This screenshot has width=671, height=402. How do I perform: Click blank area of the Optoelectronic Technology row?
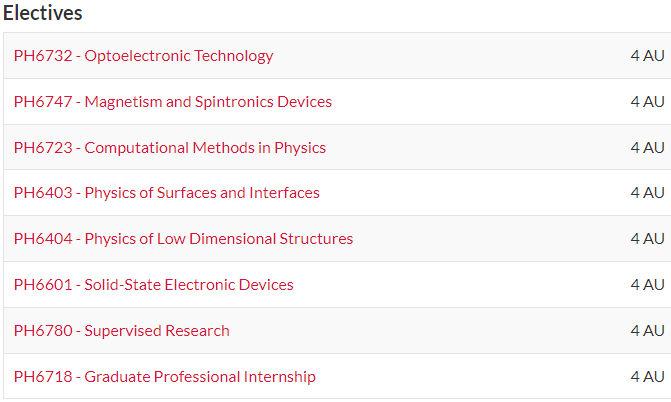point(450,56)
